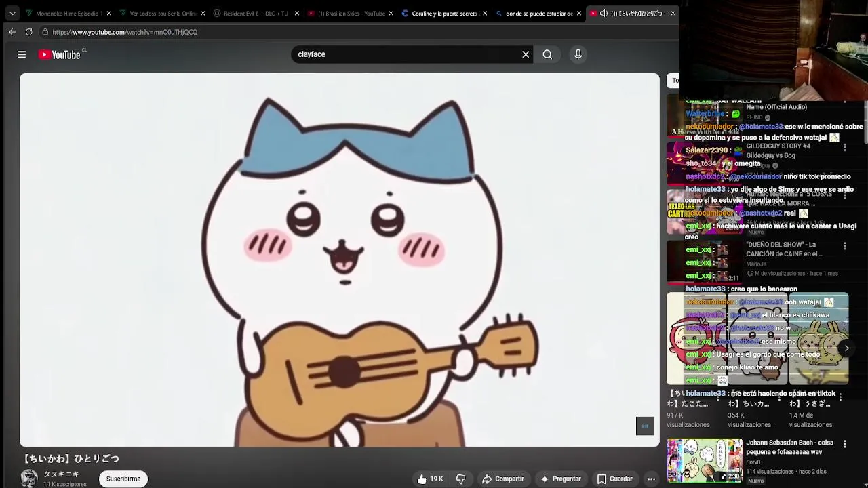Open options menu under the ちいかわ shorts shelf
The height and width of the screenshot is (488, 868).
[840, 396]
